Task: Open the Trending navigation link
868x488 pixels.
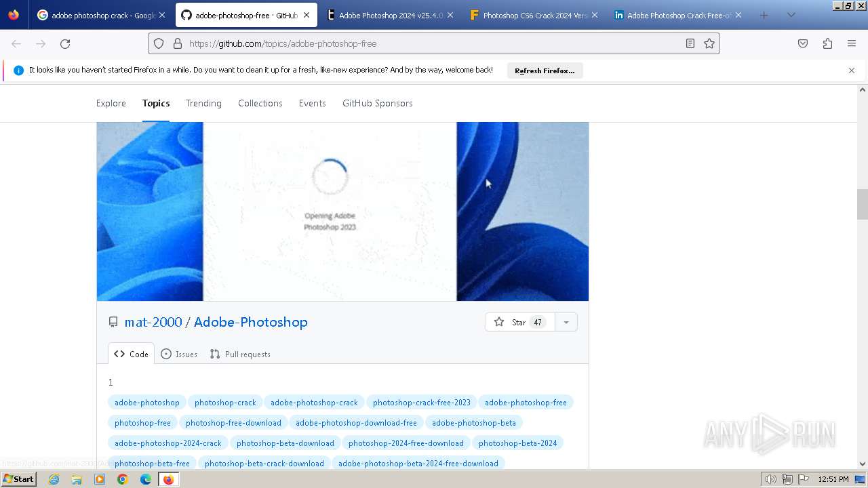Action: (x=203, y=103)
